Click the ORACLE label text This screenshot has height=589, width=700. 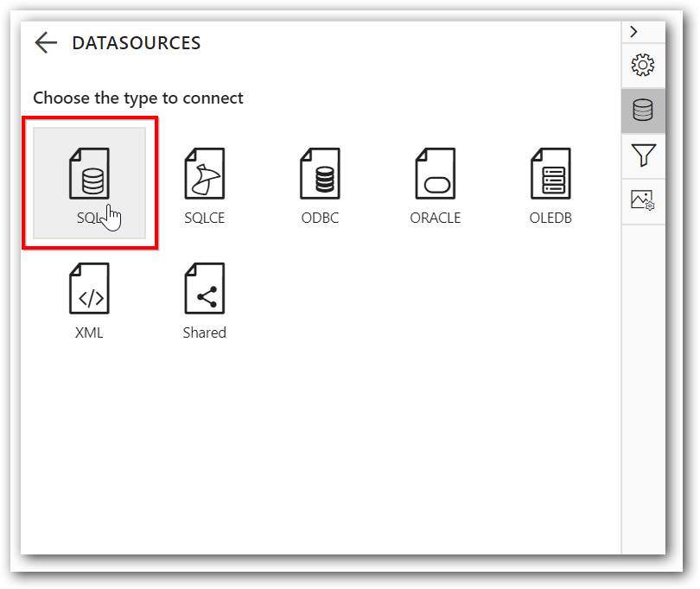coord(435,218)
